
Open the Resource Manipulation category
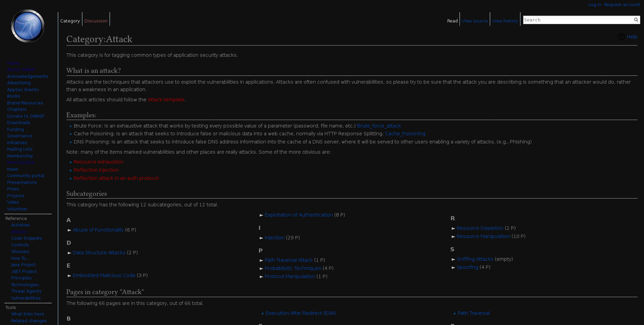pos(483,236)
